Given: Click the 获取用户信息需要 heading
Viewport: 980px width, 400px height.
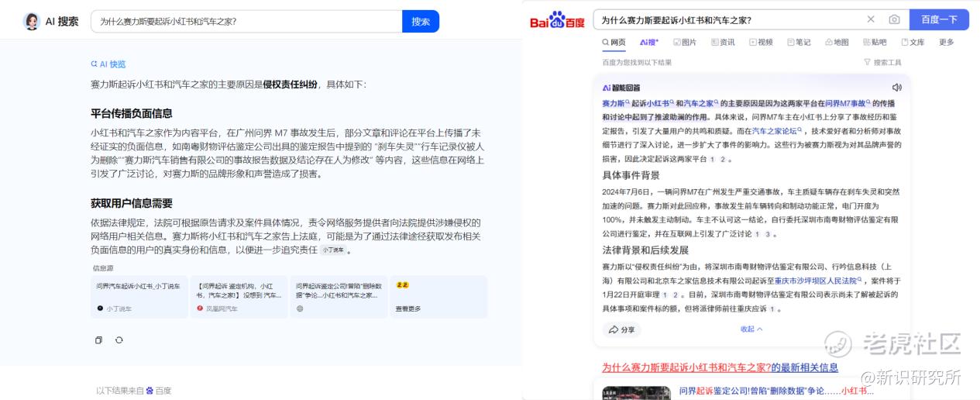Looking at the screenshot, I should point(132,203).
